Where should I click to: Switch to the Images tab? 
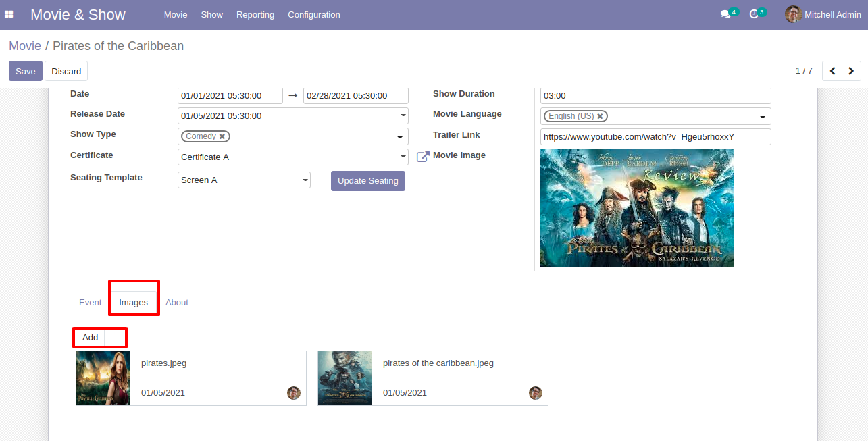pyautogui.click(x=134, y=303)
